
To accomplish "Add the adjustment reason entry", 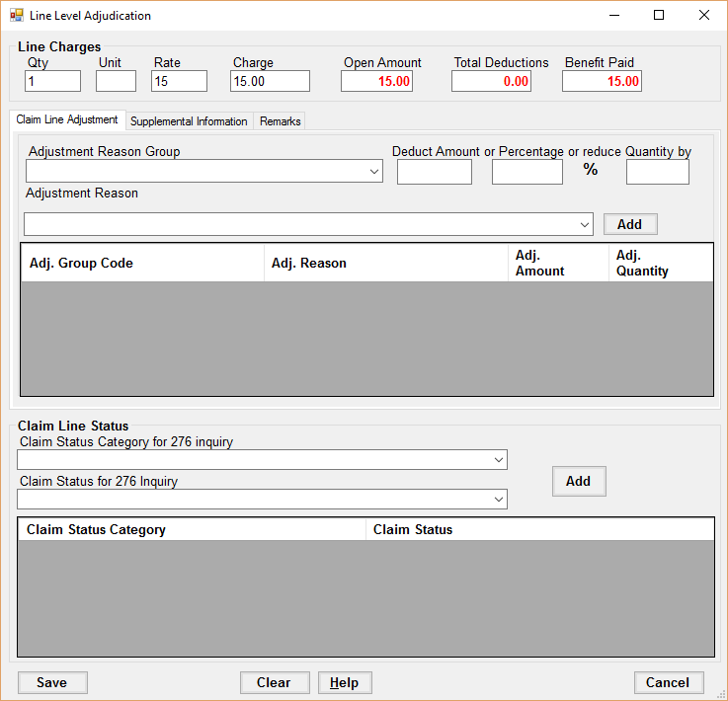I will [x=629, y=224].
